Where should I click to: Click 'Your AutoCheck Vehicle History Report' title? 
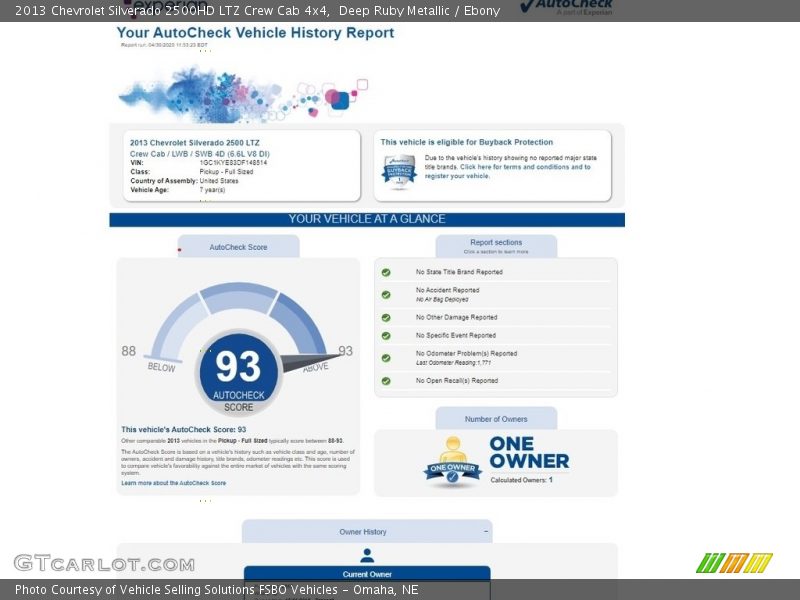pos(255,33)
